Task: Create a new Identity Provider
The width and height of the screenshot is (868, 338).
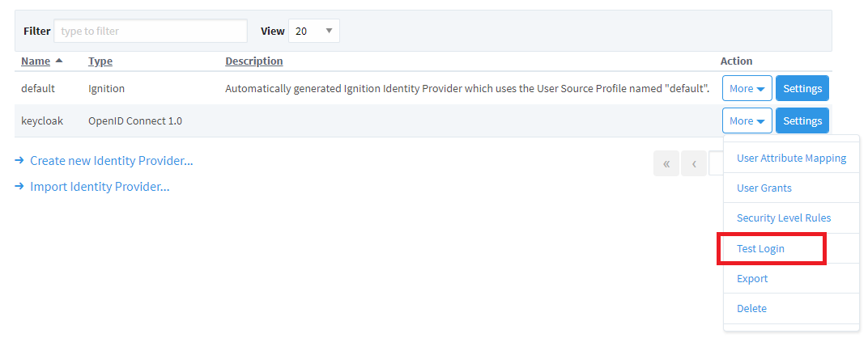Action: pos(111,161)
